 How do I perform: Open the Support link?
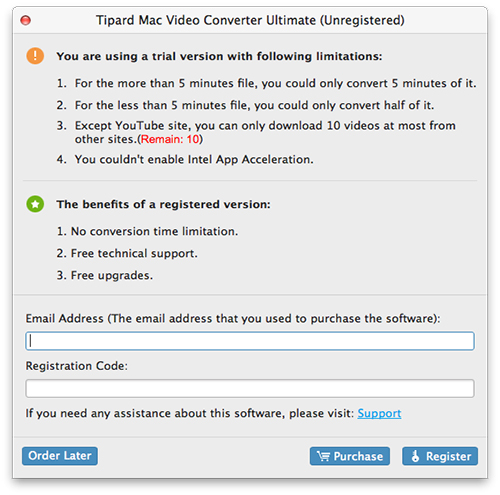click(379, 413)
